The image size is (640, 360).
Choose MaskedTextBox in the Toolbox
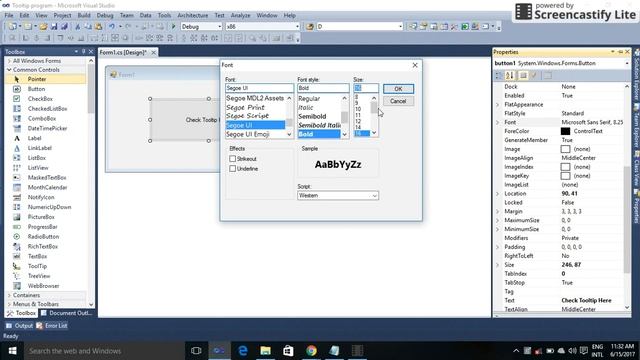click(x=47, y=178)
